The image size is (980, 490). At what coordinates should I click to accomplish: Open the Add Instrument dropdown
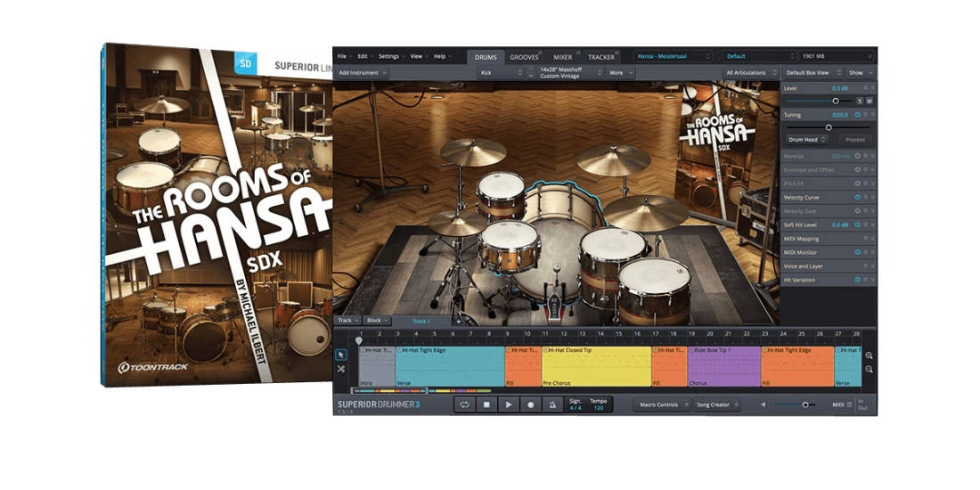point(362,73)
